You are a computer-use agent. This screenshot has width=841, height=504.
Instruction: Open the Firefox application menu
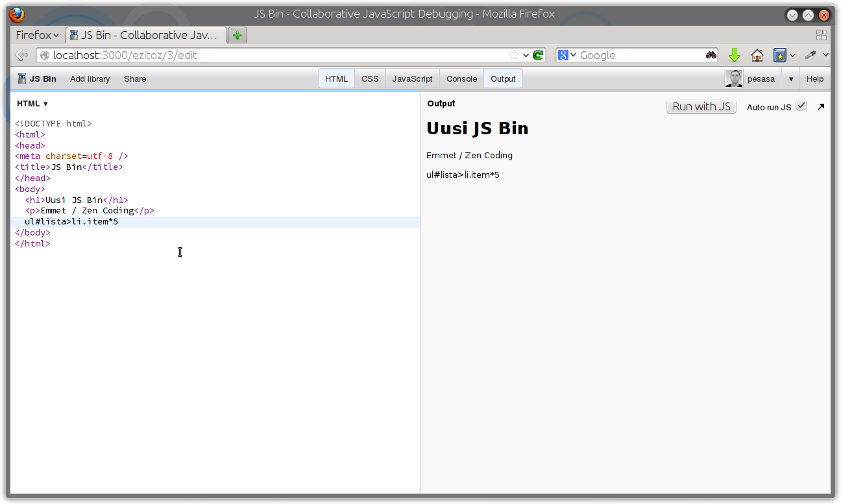click(x=37, y=35)
